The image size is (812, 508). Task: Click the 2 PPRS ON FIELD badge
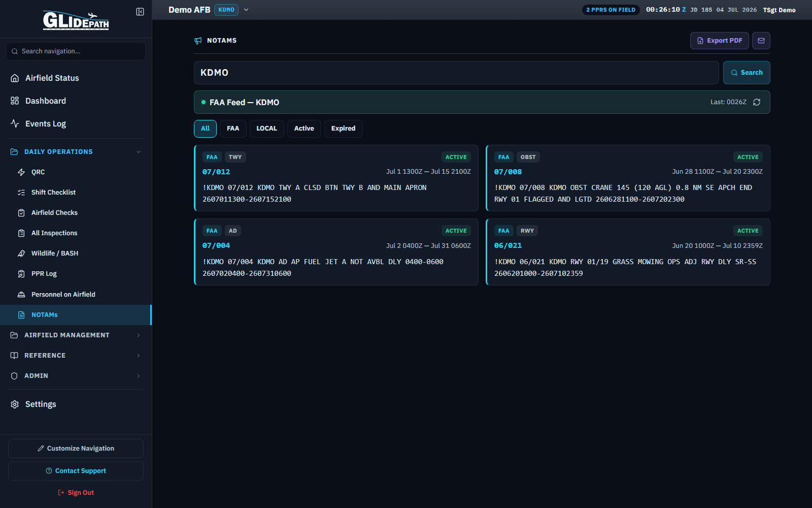[611, 10]
